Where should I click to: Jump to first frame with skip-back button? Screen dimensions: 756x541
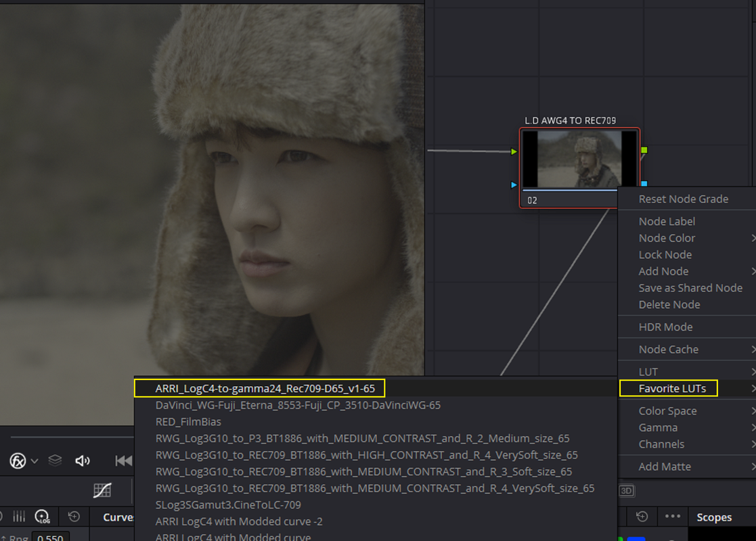click(123, 461)
